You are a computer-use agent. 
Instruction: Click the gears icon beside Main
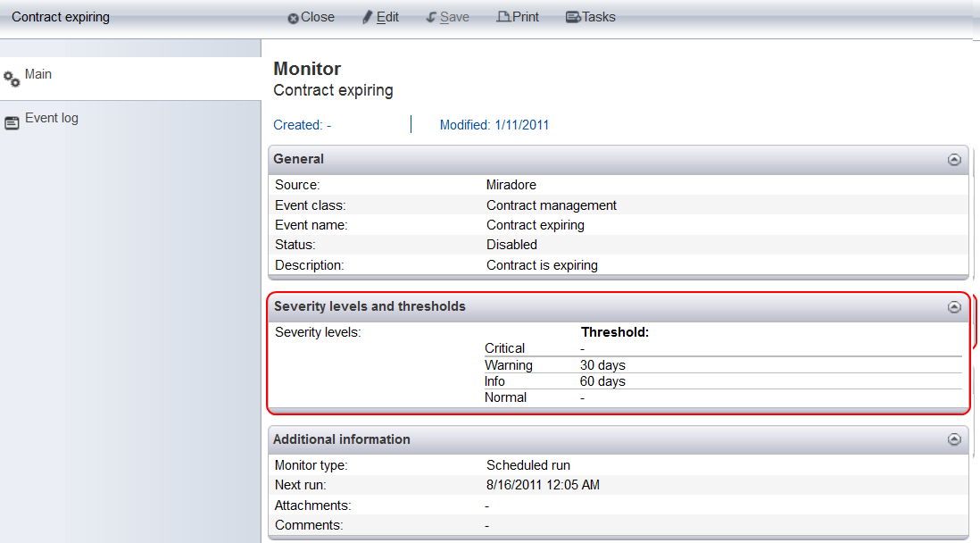coord(12,79)
